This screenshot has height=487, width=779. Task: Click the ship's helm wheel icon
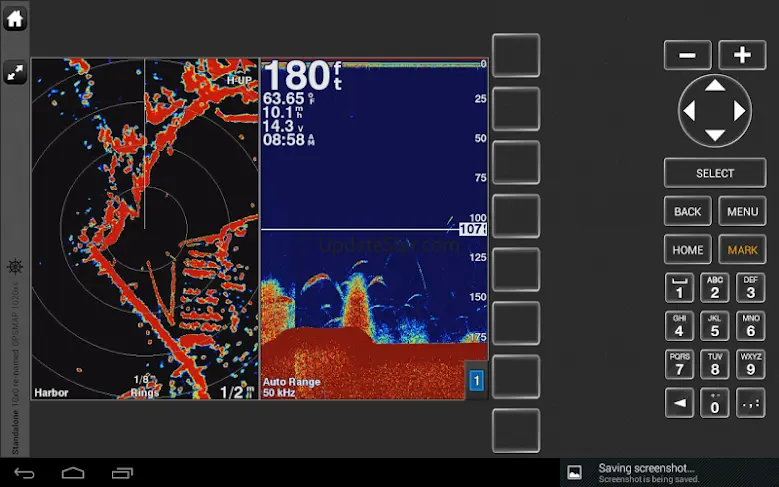point(15,267)
